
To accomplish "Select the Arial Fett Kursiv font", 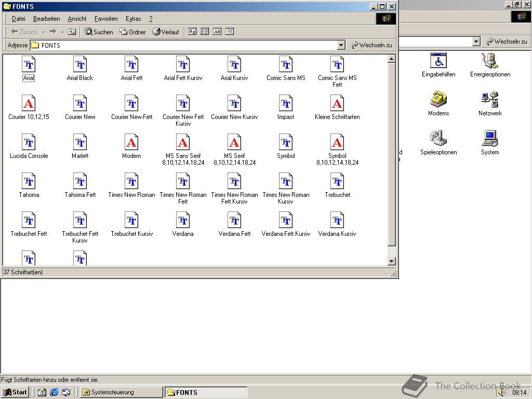I will click(183, 64).
